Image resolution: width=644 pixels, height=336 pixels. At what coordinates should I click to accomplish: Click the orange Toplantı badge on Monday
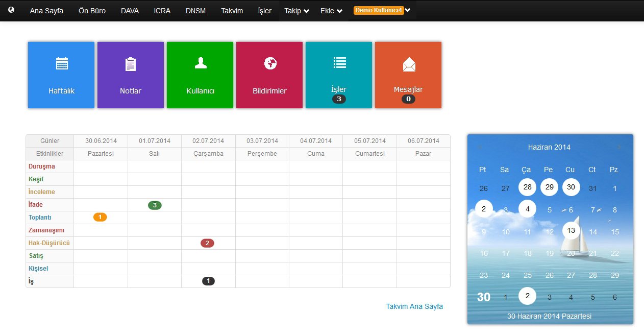[x=100, y=217]
